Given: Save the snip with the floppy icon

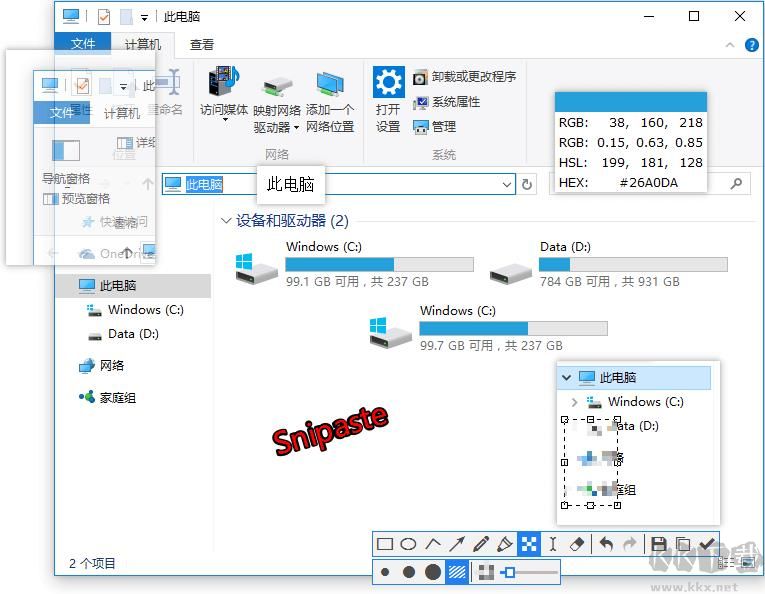Looking at the screenshot, I should 659,544.
